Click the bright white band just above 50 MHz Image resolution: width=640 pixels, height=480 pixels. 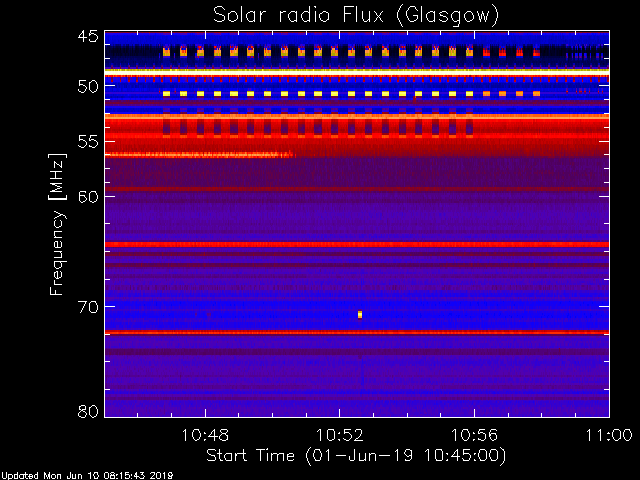(x=356, y=72)
